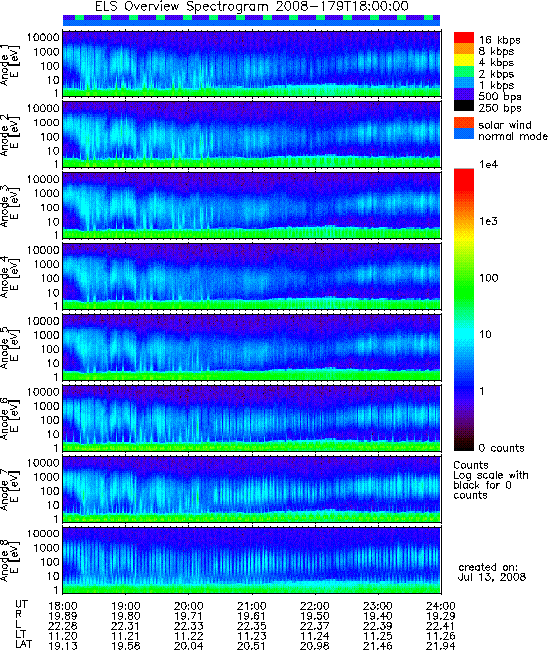
Task: Click the 21:00 UT axis label
Action: [x=252, y=606]
